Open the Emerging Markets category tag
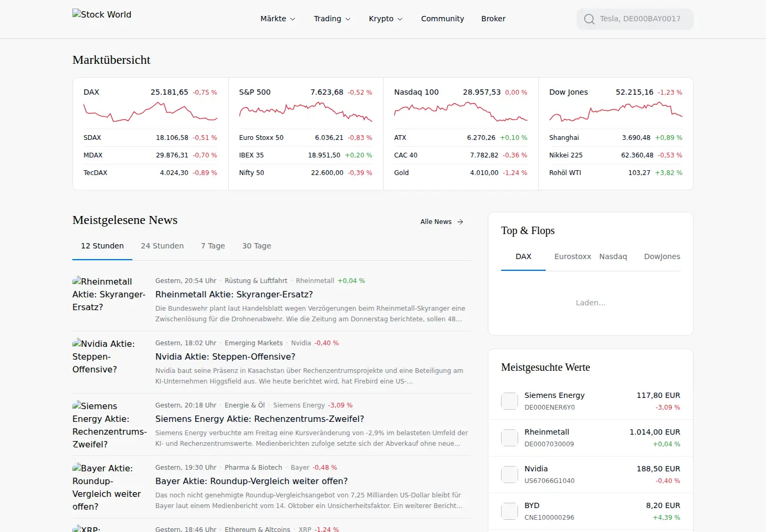The width and height of the screenshot is (766, 532). [x=254, y=343]
